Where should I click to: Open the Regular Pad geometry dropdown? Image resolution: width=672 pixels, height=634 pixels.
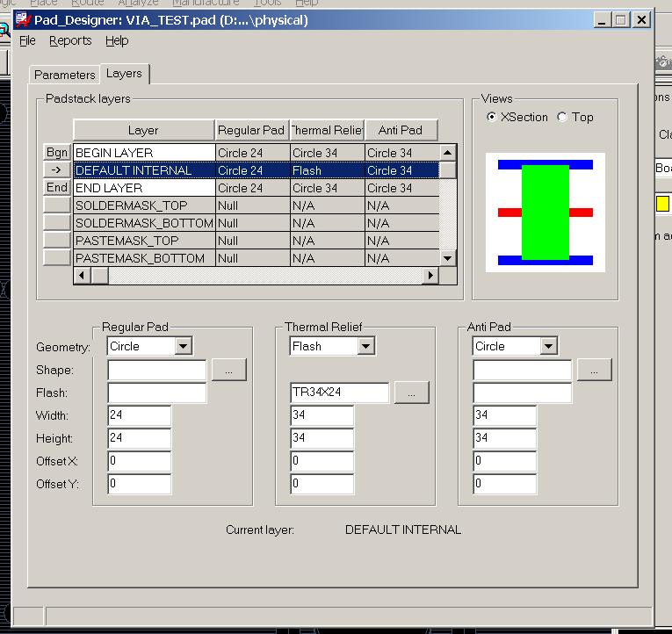tap(183, 347)
